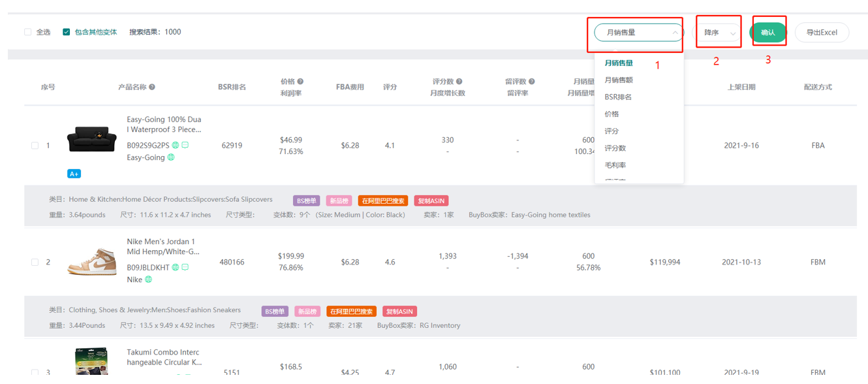
Task: Choose BSR排名 from the dropdown list
Action: pyautogui.click(x=618, y=97)
